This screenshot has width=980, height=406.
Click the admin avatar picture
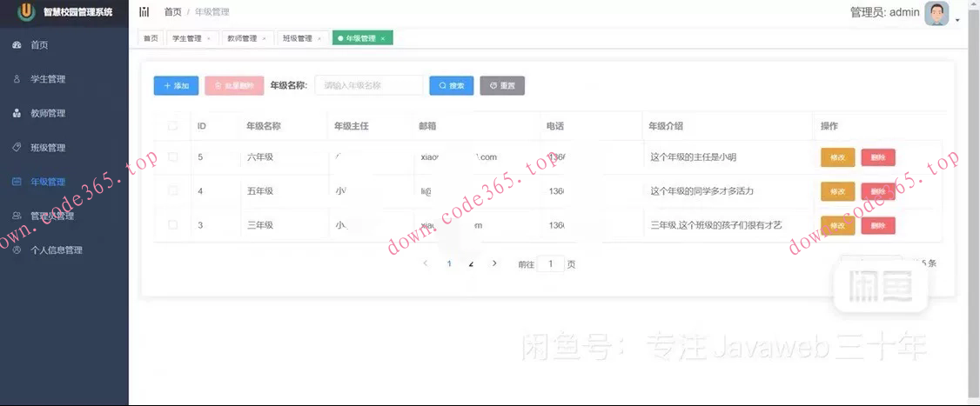936,13
